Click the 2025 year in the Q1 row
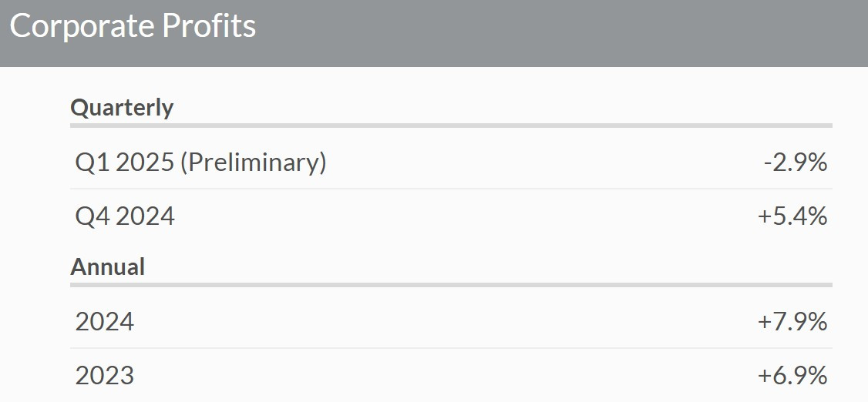868x402 pixels. (146, 162)
